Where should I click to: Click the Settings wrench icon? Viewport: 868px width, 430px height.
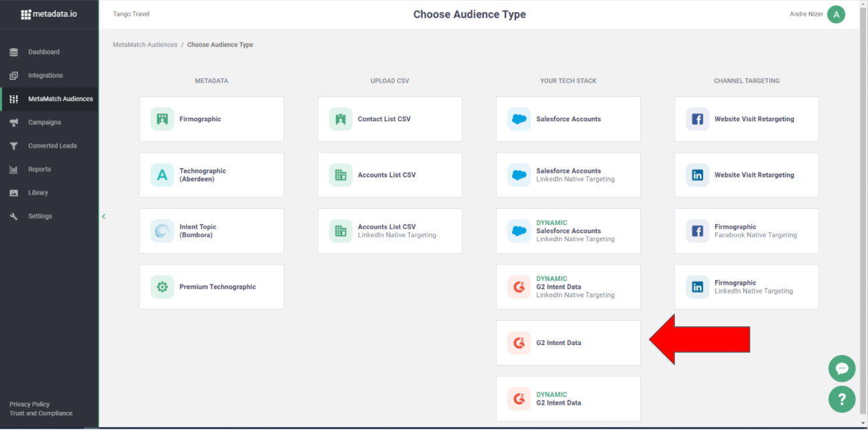coord(14,216)
